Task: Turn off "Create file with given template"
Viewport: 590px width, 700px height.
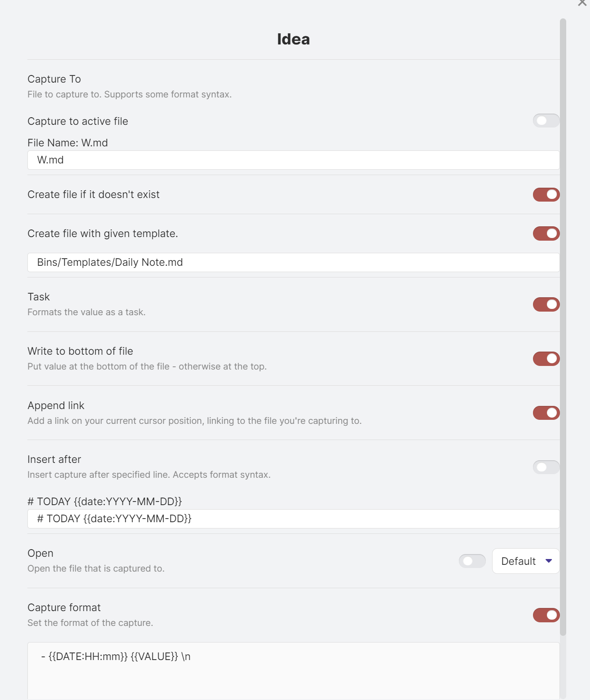Action: (x=546, y=233)
